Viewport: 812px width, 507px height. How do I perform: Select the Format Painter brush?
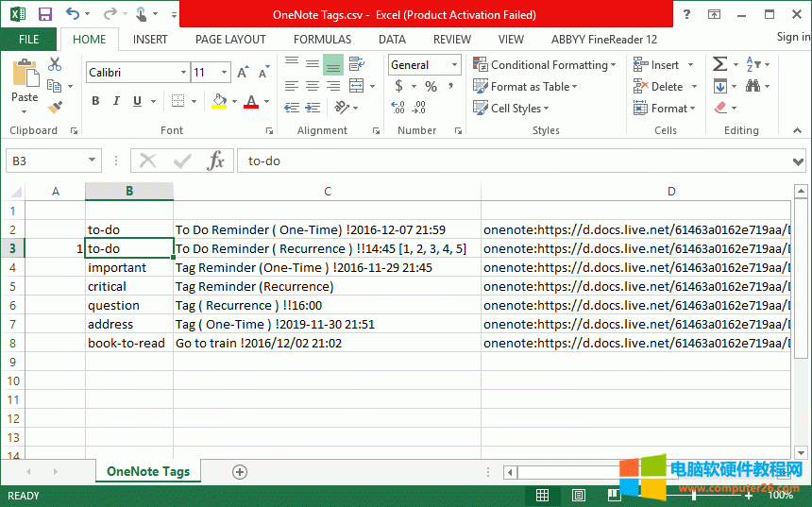[55, 108]
